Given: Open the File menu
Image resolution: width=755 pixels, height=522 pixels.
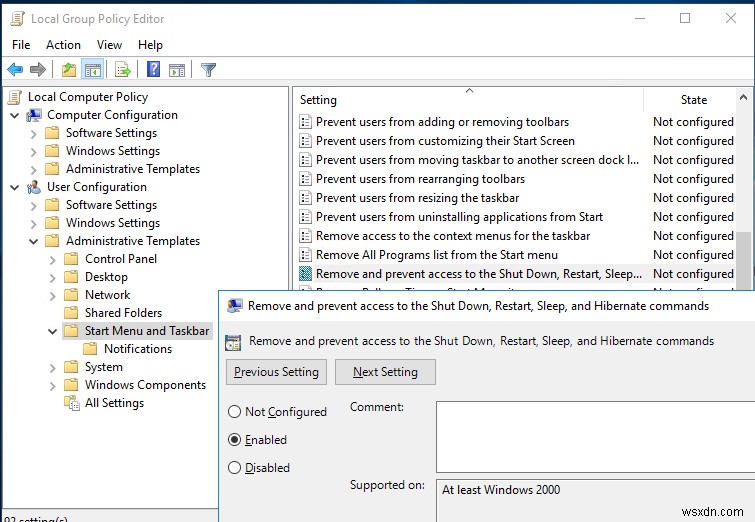Looking at the screenshot, I should [x=21, y=45].
